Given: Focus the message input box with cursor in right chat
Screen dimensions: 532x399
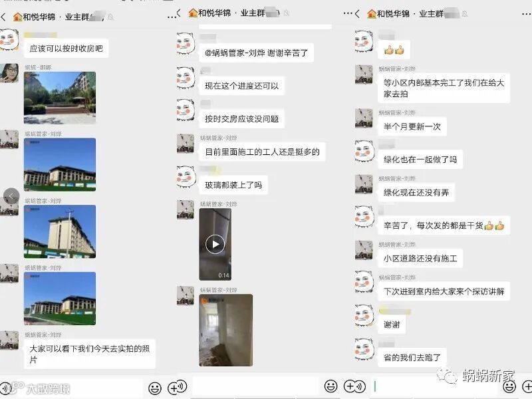Looking at the screenshot, I should pos(436,386).
